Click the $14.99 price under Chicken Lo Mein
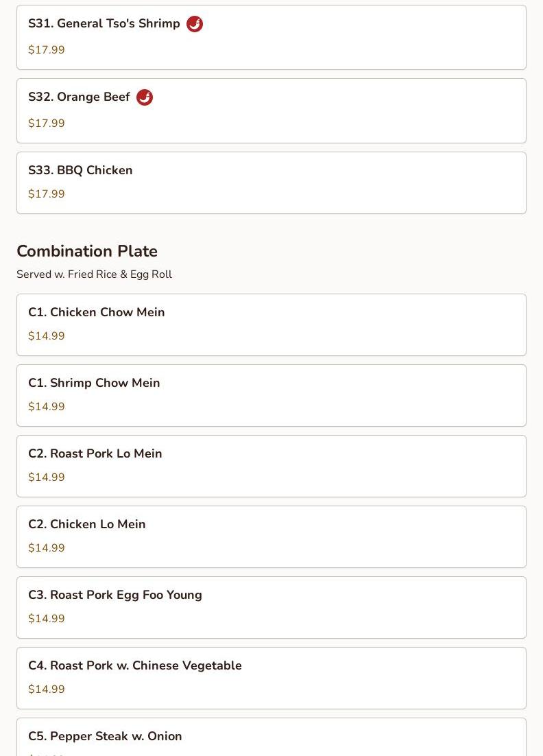543x756 pixels. click(47, 548)
